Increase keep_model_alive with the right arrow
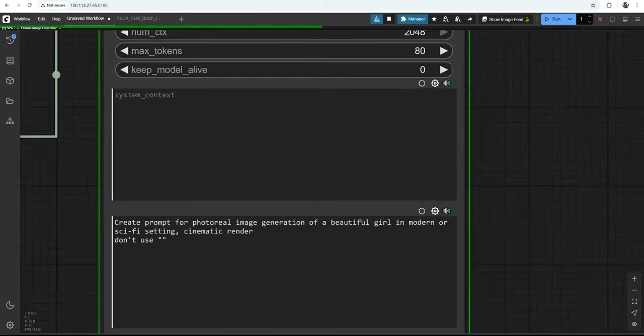 [443, 70]
